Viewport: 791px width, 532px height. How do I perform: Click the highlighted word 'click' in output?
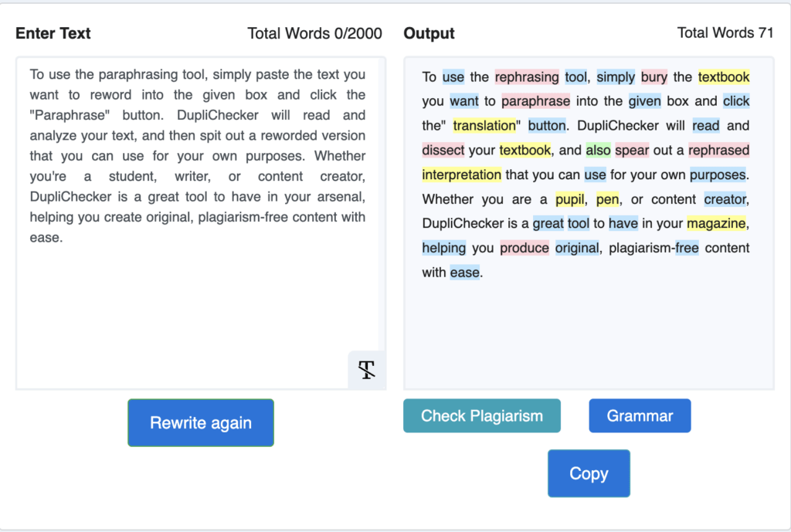736,101
